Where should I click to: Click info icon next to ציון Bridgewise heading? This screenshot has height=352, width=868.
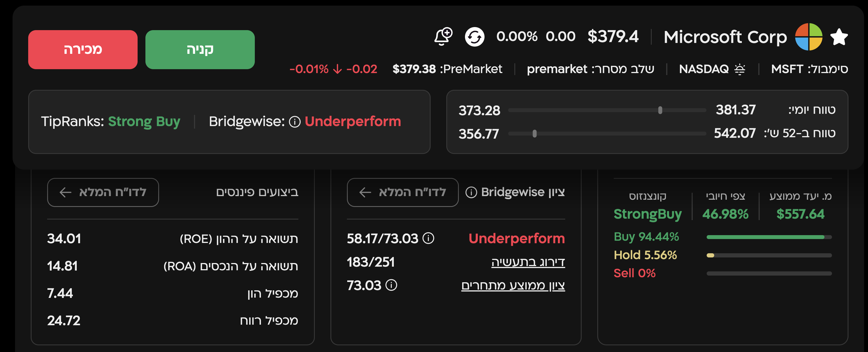pos(471,192)
